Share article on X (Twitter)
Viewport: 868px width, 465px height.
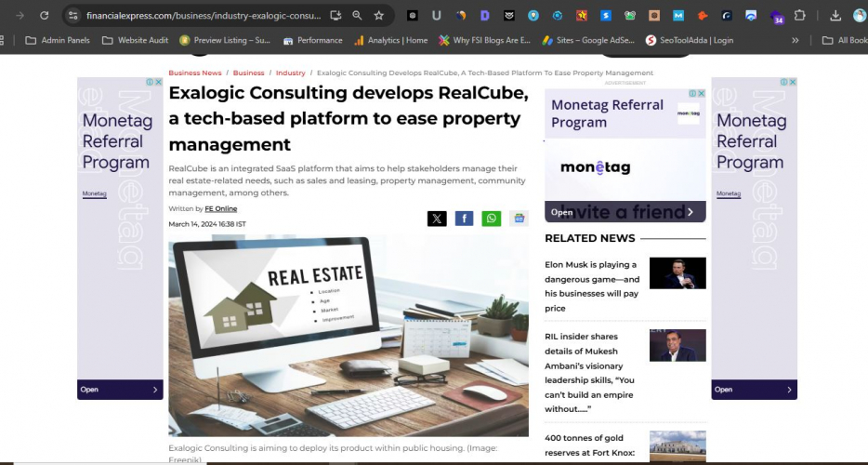pos(437,219)
